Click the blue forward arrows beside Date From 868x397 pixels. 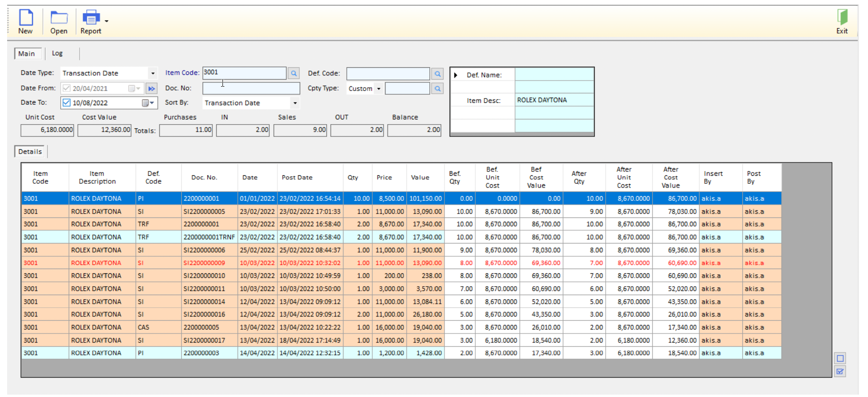(x=151, y=89)
